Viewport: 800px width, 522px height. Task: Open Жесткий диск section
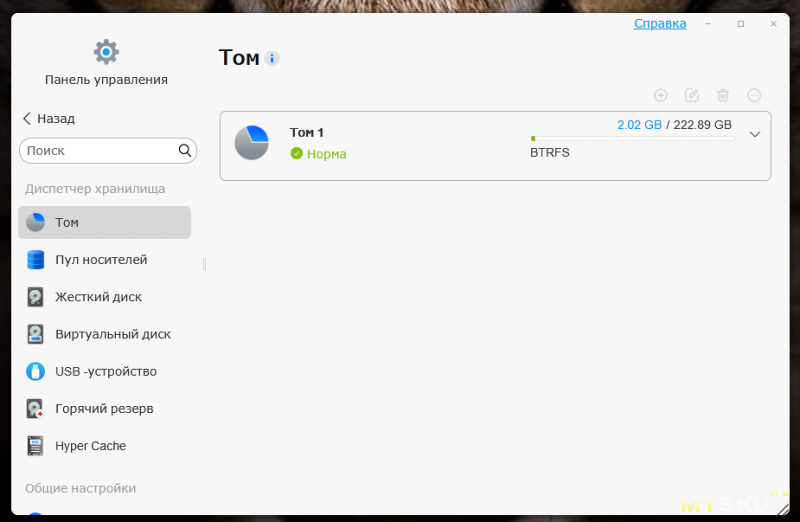tap(98, 297)
